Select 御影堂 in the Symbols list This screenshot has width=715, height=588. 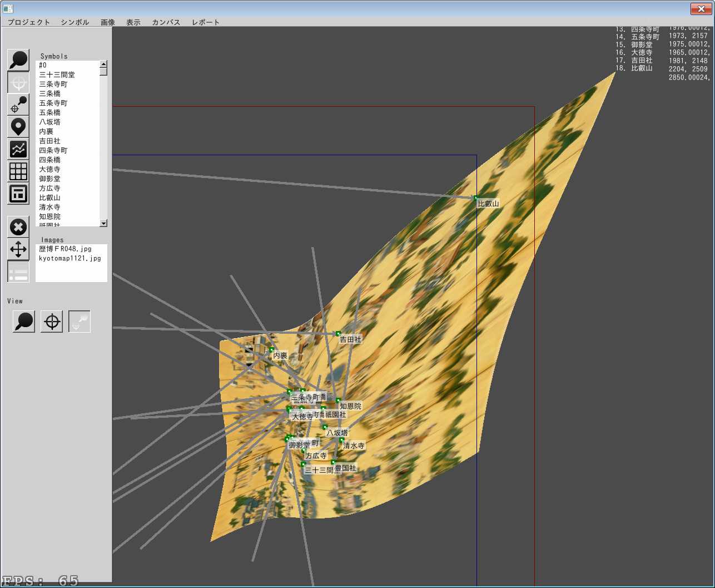coord(67,179)
